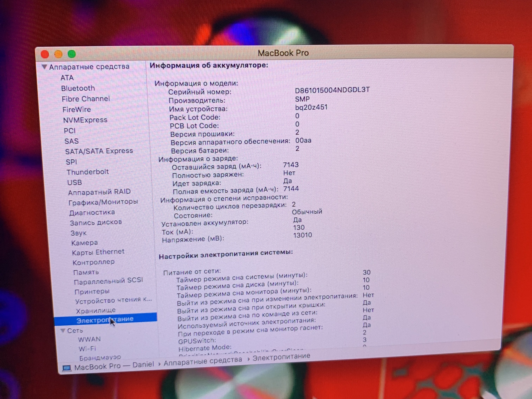Click the green zoom window button

coord(72,54)
